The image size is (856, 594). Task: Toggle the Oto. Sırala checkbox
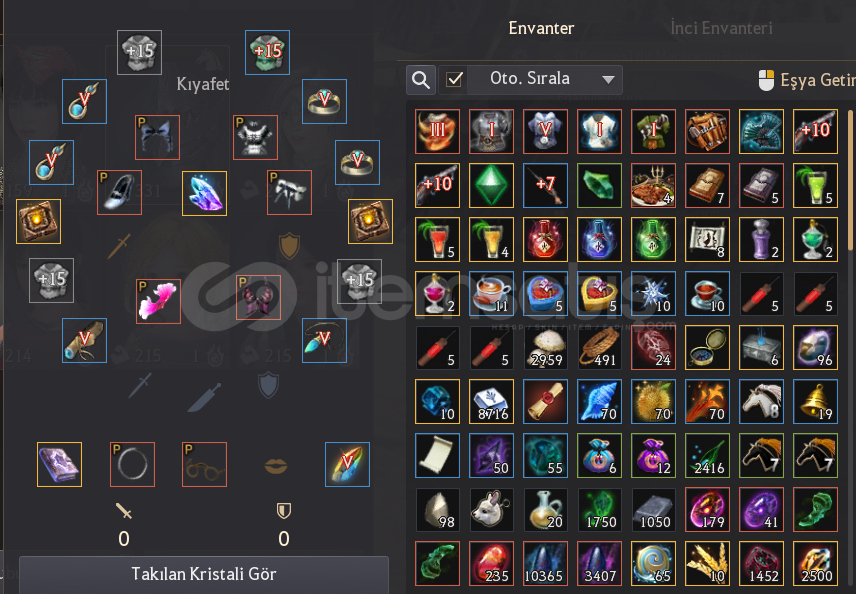point(454,80)
